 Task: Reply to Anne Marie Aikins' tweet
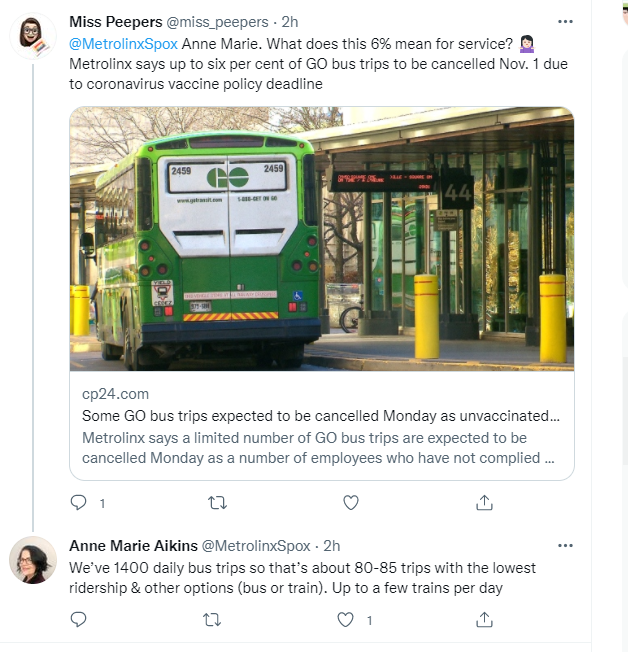click(x=79, y=620)
